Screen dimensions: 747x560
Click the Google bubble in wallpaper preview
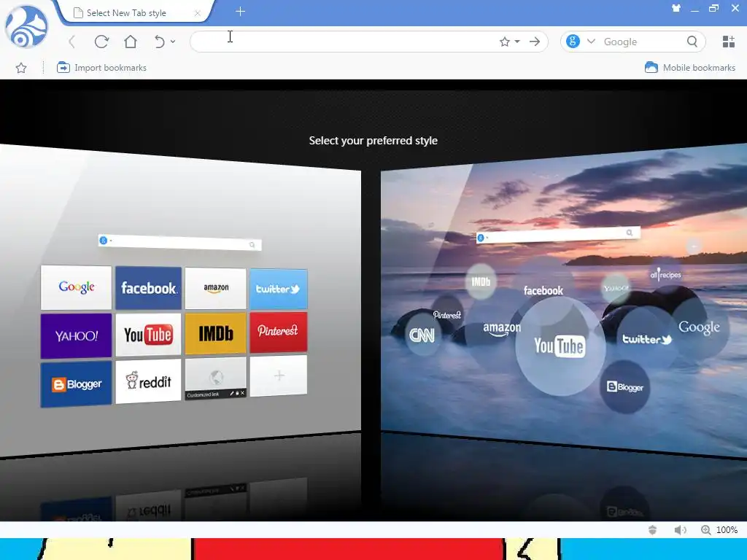coord(699,327)
